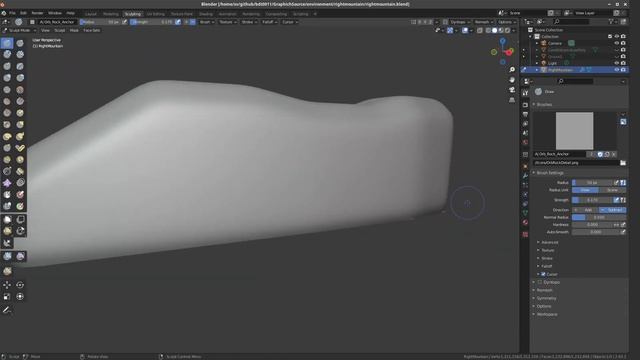Switch to solid viewport shading
Viewport: 640px width, 360px height.
pos(494,30)
